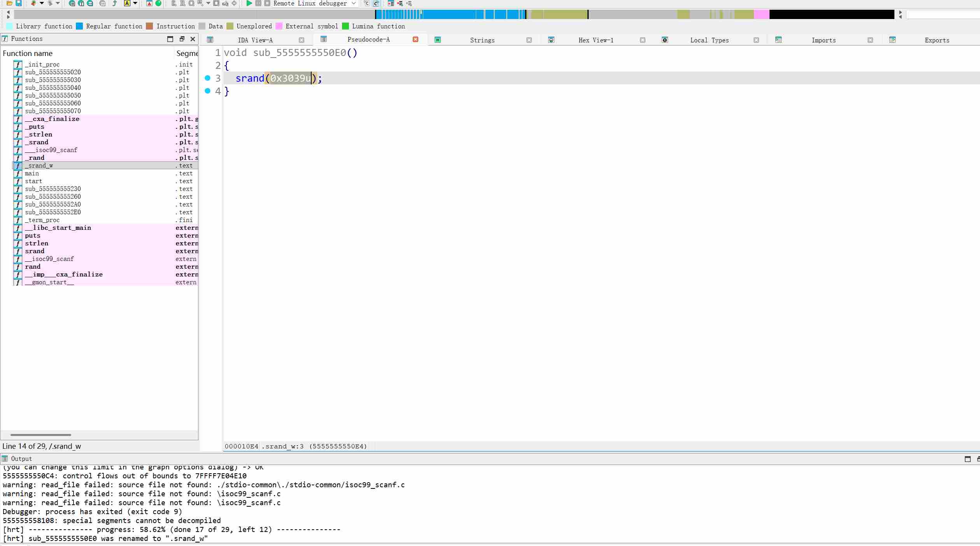
Task: Switch to the Strings tab
Action: [x=482, y=40]
